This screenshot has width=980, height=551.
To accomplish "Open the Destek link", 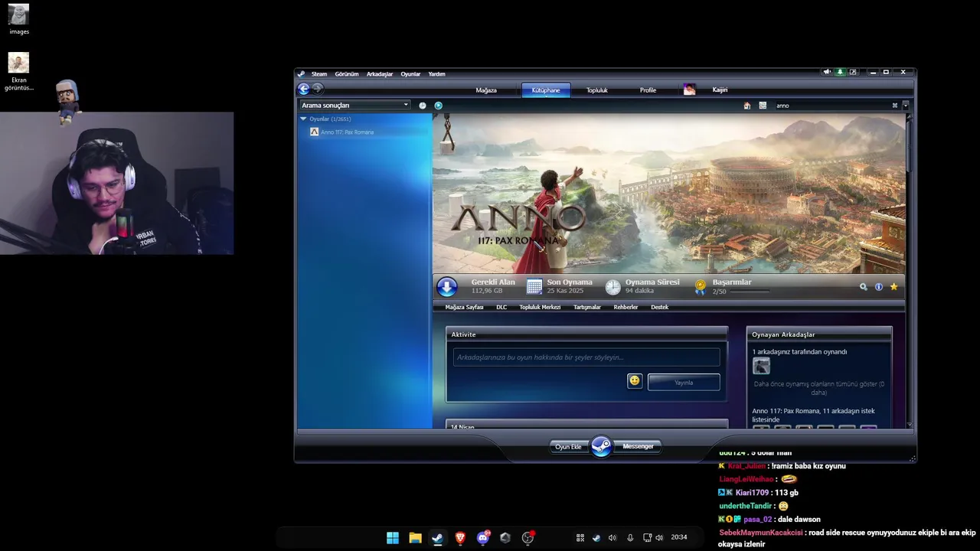I will [660, 308].
